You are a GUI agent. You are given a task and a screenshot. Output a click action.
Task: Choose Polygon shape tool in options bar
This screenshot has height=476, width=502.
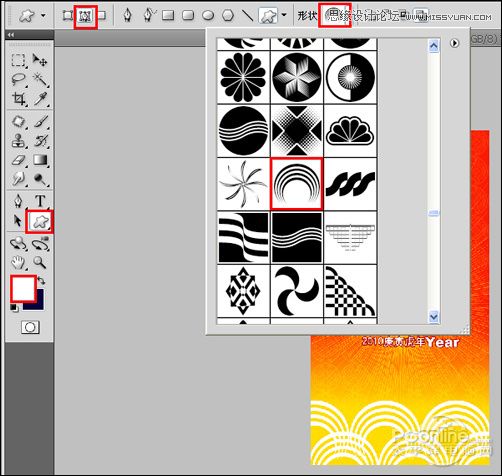[228, 15]
